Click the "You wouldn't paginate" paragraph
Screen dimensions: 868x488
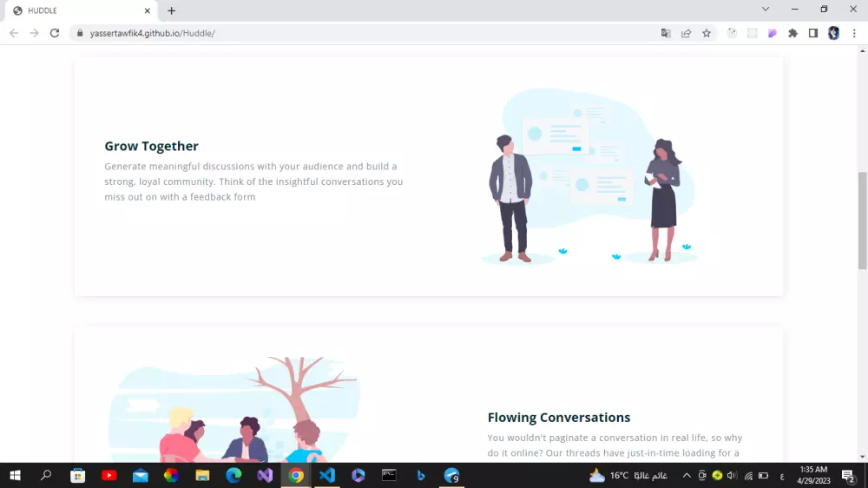pyautogui.click(x=615, y=445)
